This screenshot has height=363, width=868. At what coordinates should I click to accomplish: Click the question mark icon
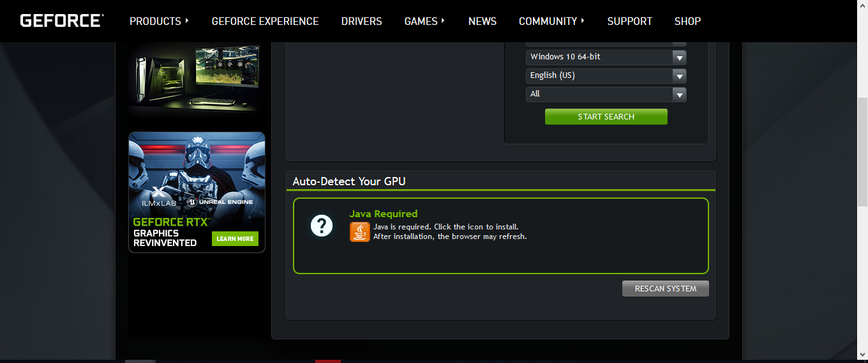pos(322,226)
